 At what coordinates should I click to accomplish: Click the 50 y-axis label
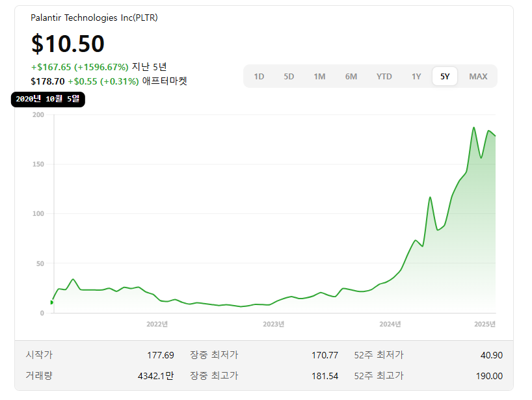coord(40,263)
